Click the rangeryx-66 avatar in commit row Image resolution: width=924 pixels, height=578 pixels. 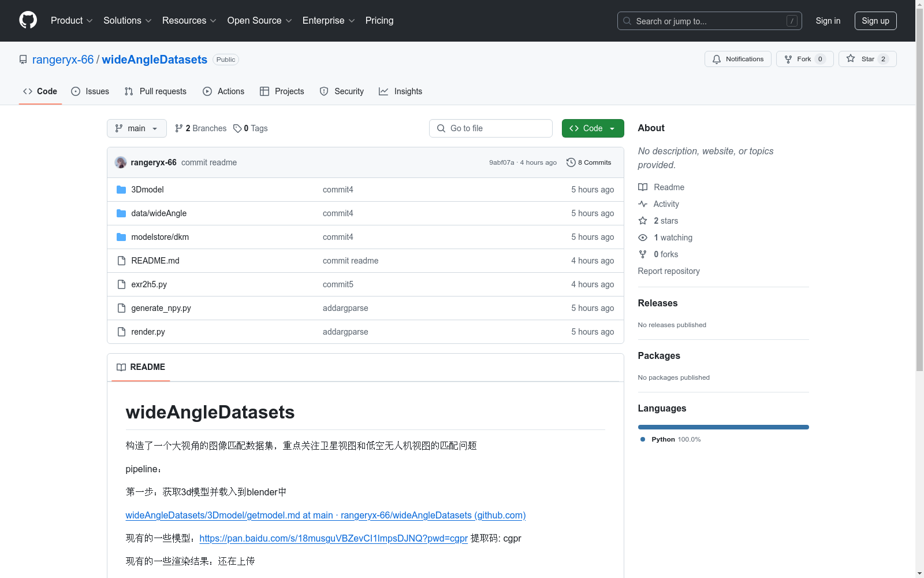(121, 162)
